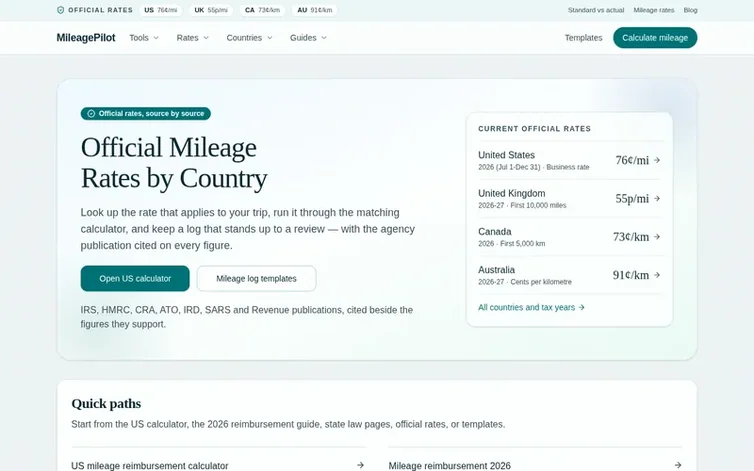Click the CA 73¢/km rate pill

point(262,10)
